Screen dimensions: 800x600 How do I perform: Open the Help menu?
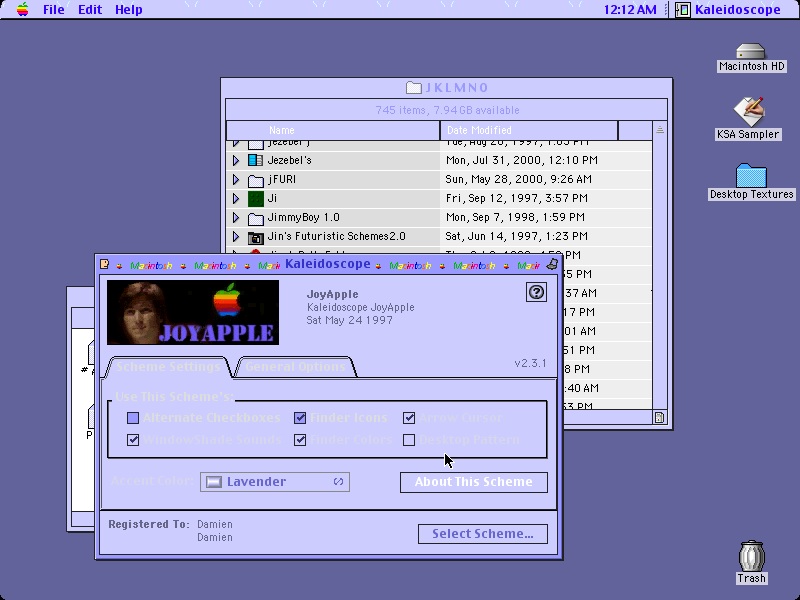pyautogui.click(x=129, y=10)
